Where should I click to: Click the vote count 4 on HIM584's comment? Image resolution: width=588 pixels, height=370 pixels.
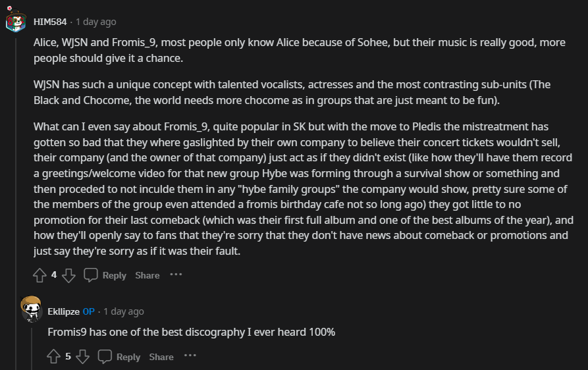(54, 275)
